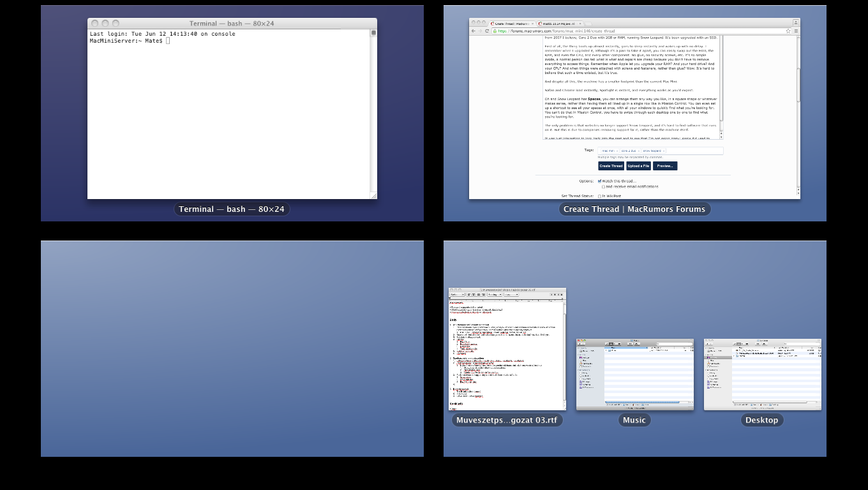Image resolution: width=868 pixels, height=490 pixels.
Task: Select the Music Finder window
Action: tap(634, 375)
